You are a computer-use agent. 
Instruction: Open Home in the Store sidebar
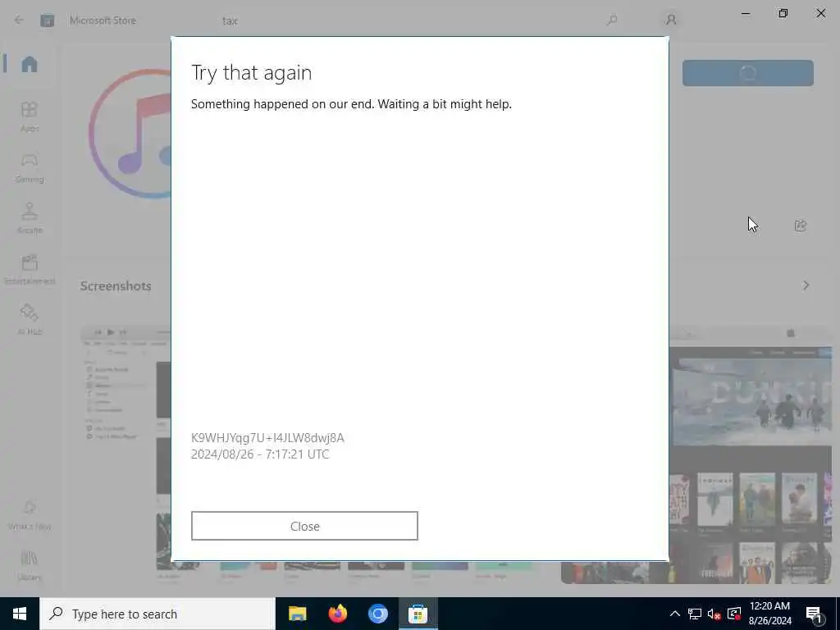pyautogui.click(x=30, y=64)
